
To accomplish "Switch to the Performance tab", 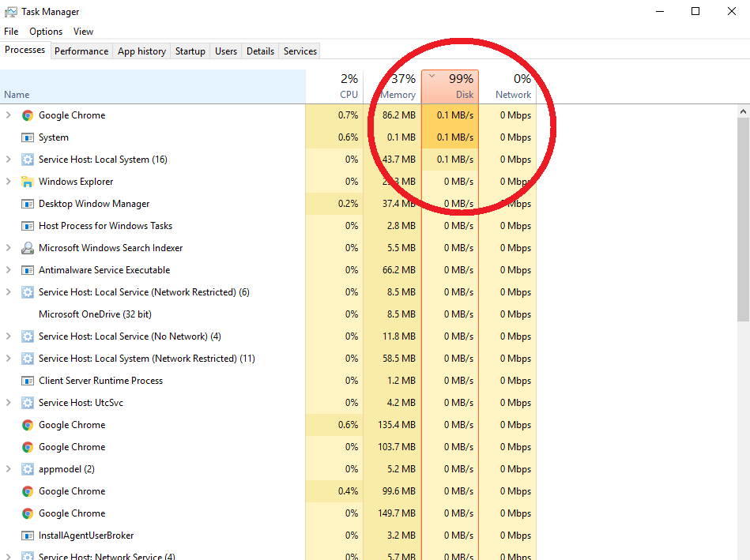I will click(x=81, y=51).
